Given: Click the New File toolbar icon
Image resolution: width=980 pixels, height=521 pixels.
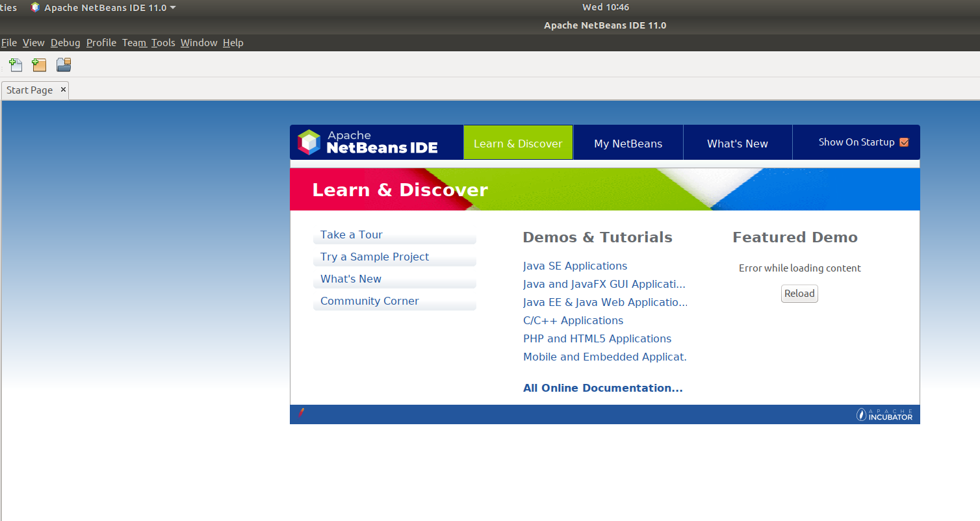Looking at the screenshot, I should point(16,64).
